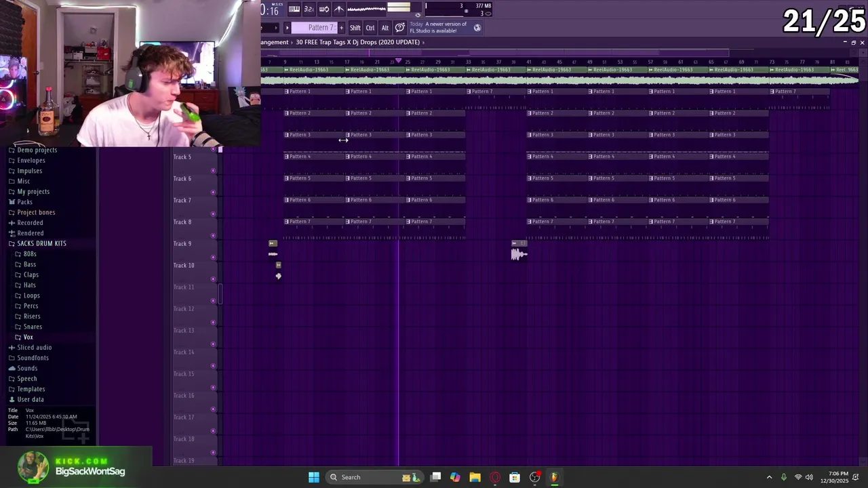The height and width of the screenshot is (488, 868).
Task: Mute Track 11 with its toggle dot
Action: pos(214,301)
